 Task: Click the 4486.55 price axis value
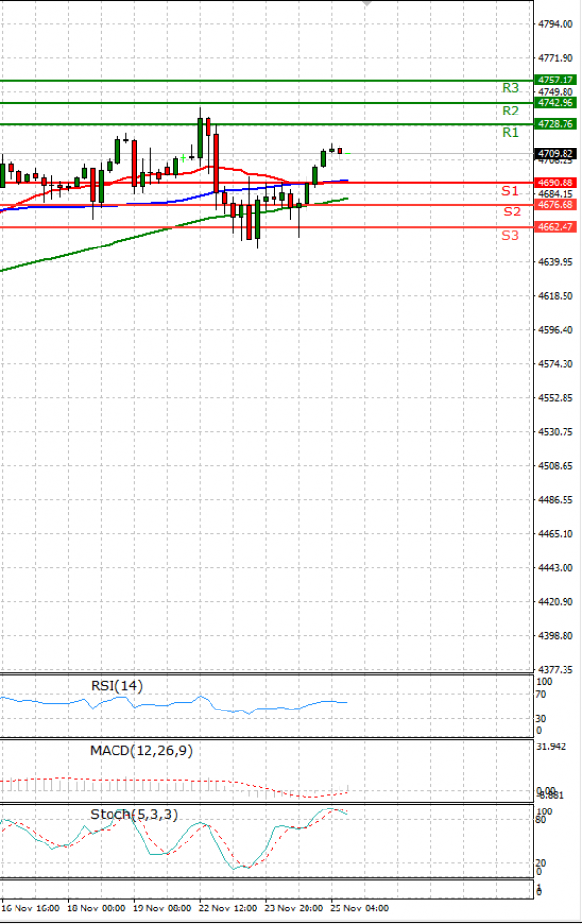pos(556,500)
